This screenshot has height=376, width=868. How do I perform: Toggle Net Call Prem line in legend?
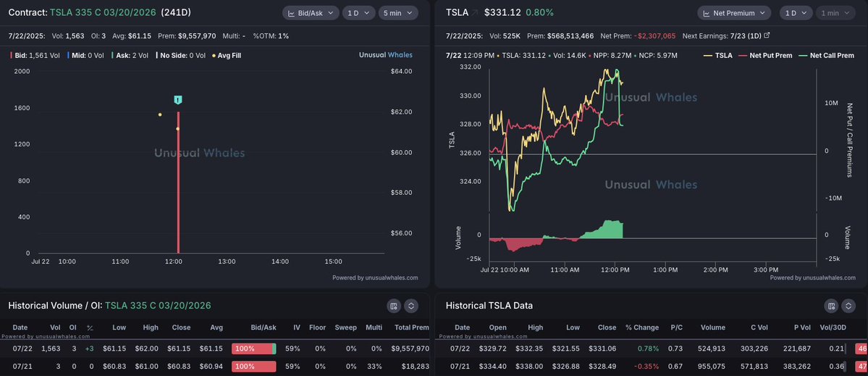827,55
